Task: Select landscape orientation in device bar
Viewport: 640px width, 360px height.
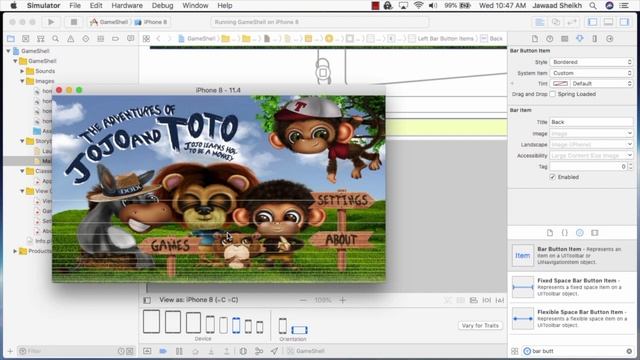Action: click(x=299, y=329)
